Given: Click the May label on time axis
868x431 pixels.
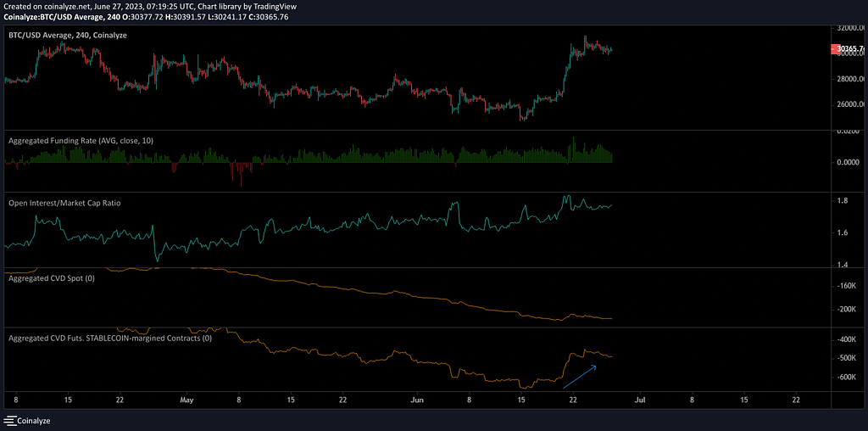Looking at the screenshot, I should (x=187, y=399).
